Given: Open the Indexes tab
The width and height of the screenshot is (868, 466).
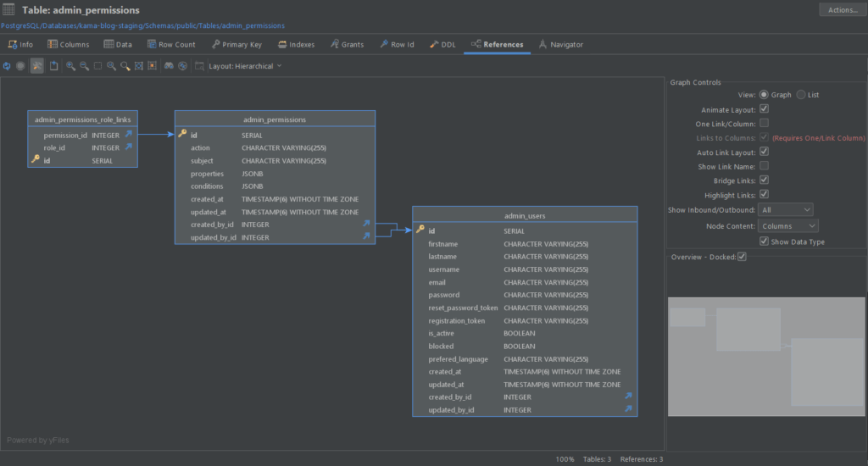Looking at the screenshot, I should tap(296, 44).
